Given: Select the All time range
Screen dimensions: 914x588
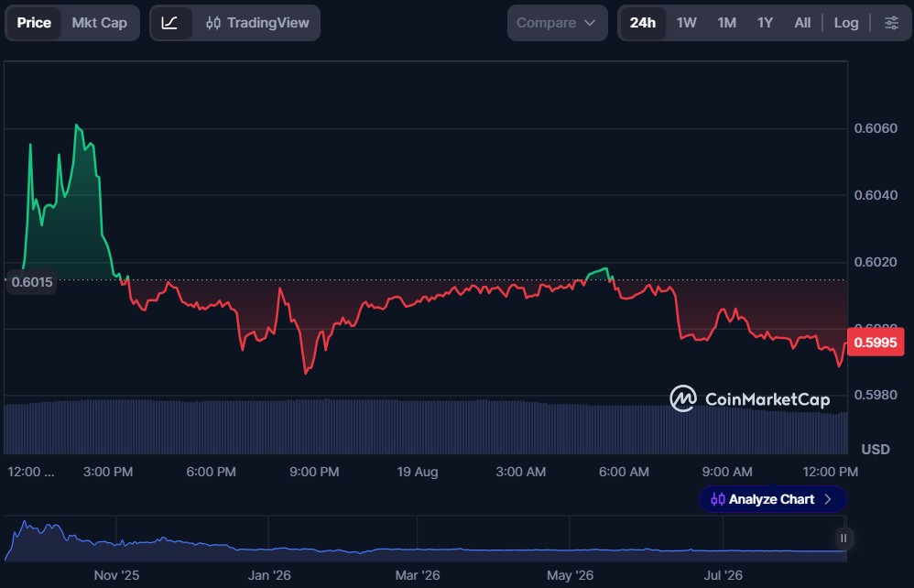Looking at the screenshot, I should click(802, 23).
